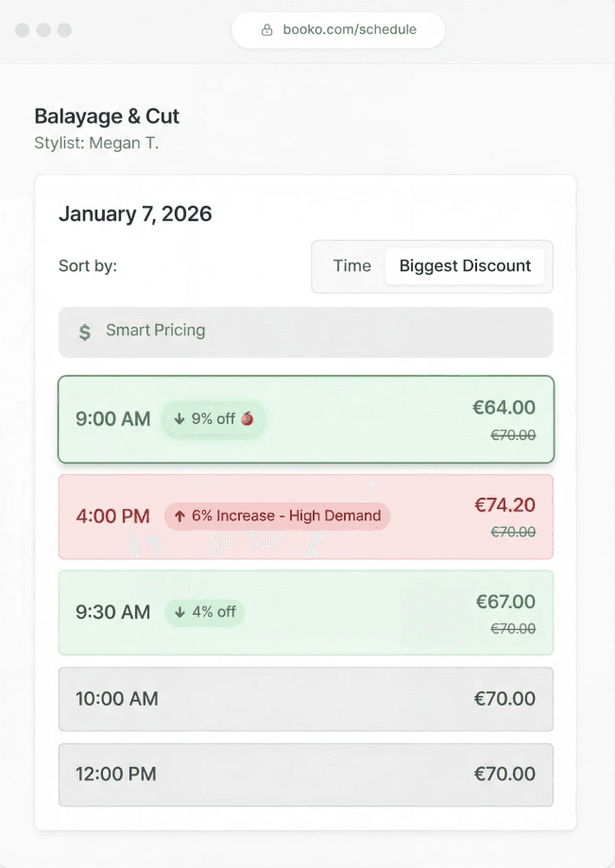Click the January 7, 2026 date heading
615x868 pixels.
click(135, 213)
